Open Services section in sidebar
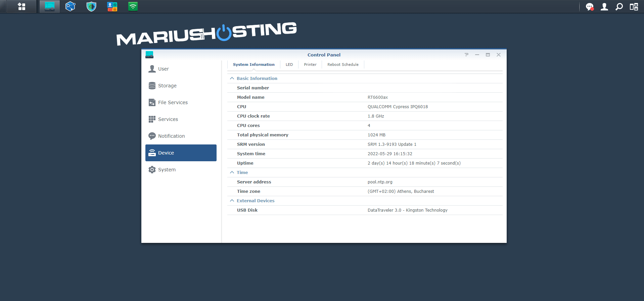This screenshot has height=301, width=644. click(x=181, y=119)
